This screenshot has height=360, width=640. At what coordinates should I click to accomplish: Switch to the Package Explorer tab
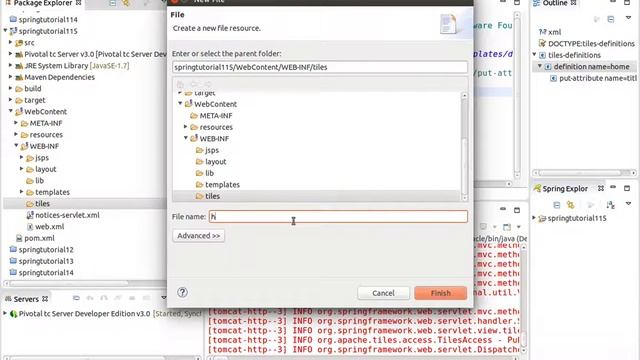[x=42, y=3]
